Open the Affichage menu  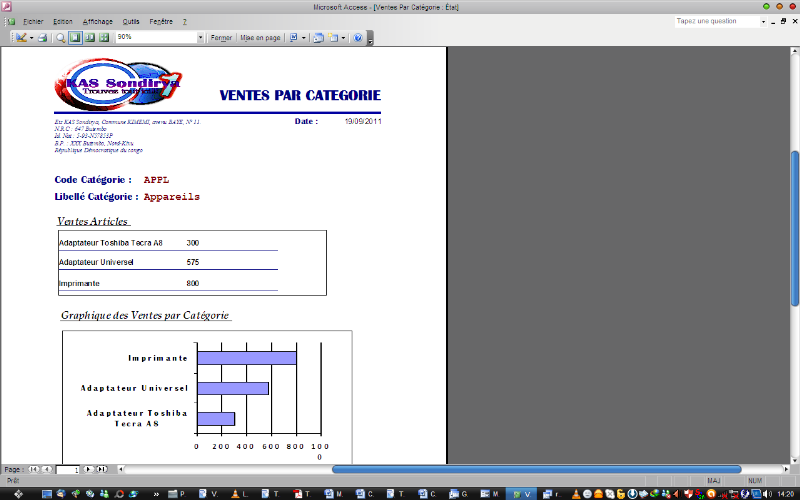click(97, 21)
